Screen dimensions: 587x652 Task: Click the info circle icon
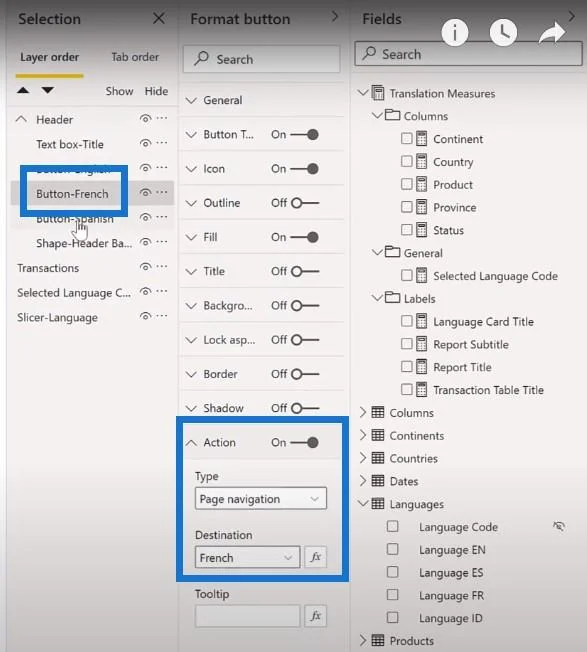[454, 32]
